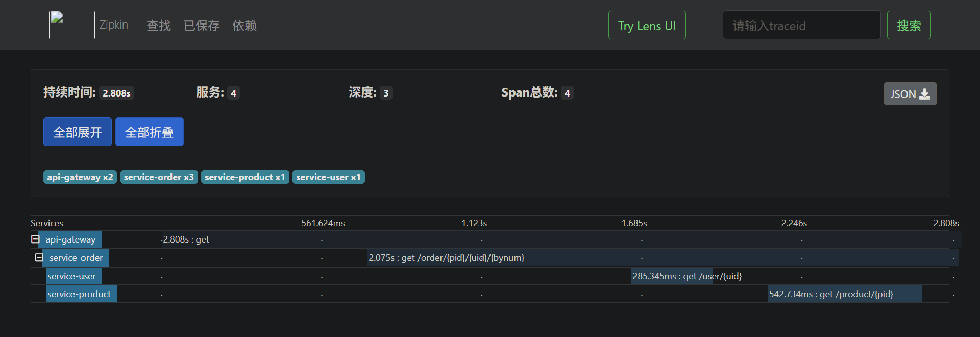Click the service-order service label
The width and height of the screenshot is (980, 337).
(76, 258)
